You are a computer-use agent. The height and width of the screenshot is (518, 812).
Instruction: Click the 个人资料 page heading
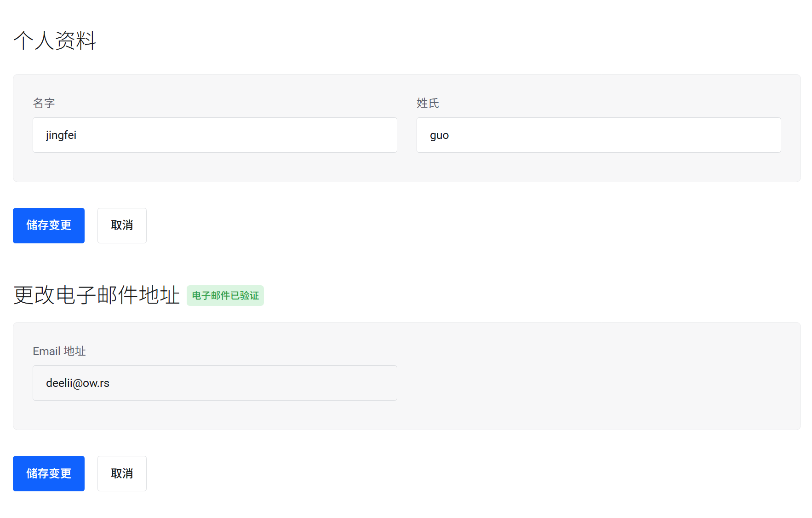pyautogui.click(x=55, y=40)
